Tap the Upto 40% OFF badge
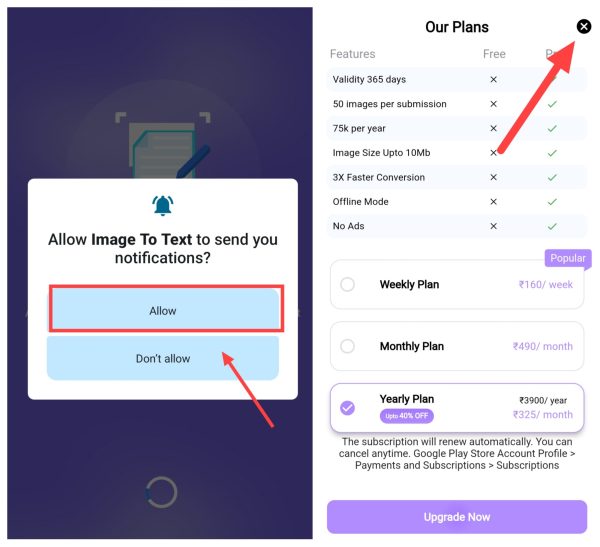 point(406,416)
